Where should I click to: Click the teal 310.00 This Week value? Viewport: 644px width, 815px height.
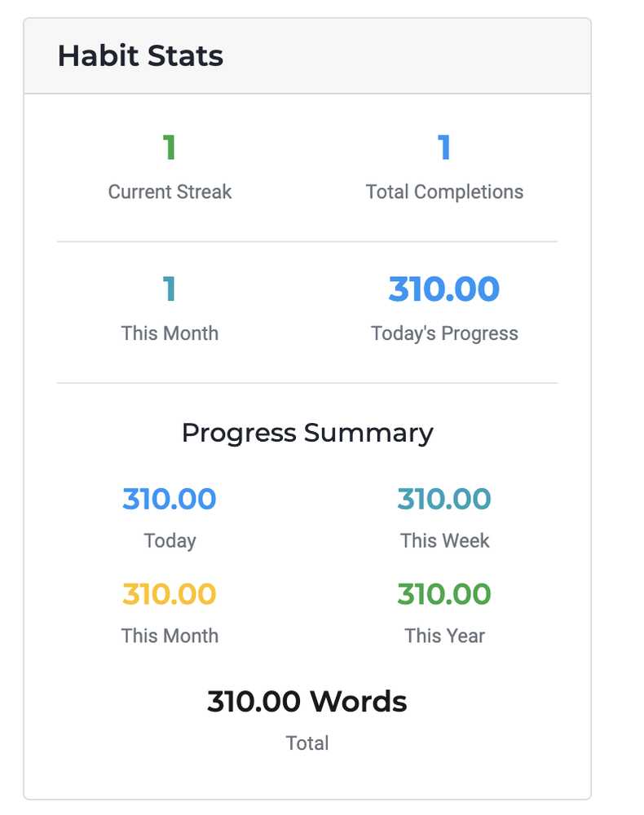tap(444, 499)
